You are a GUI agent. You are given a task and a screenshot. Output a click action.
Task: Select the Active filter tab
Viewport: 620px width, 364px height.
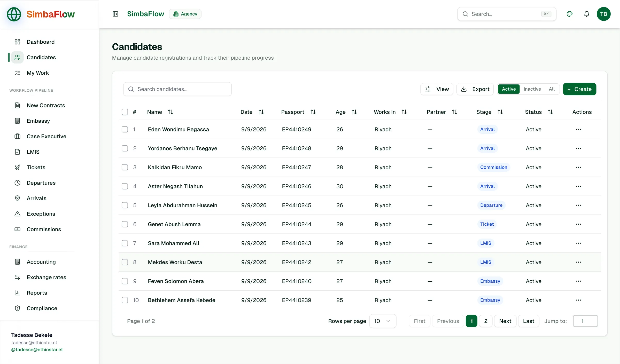tap(509, 89)
